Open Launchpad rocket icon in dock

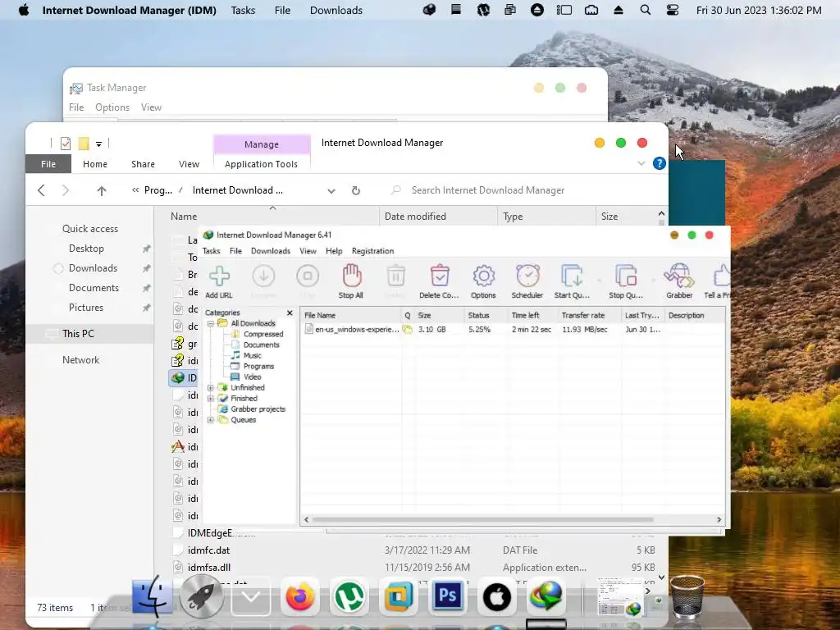(x=202, y=597)
